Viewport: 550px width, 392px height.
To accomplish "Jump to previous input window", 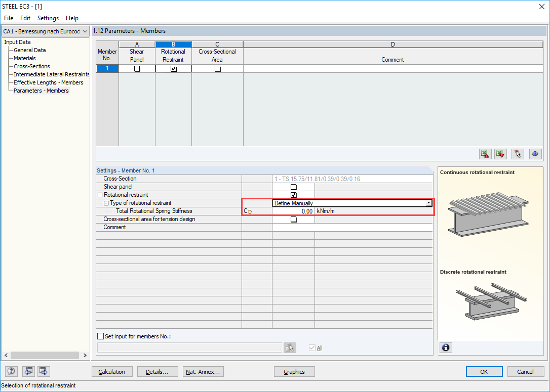I will (x=28, y=371).
